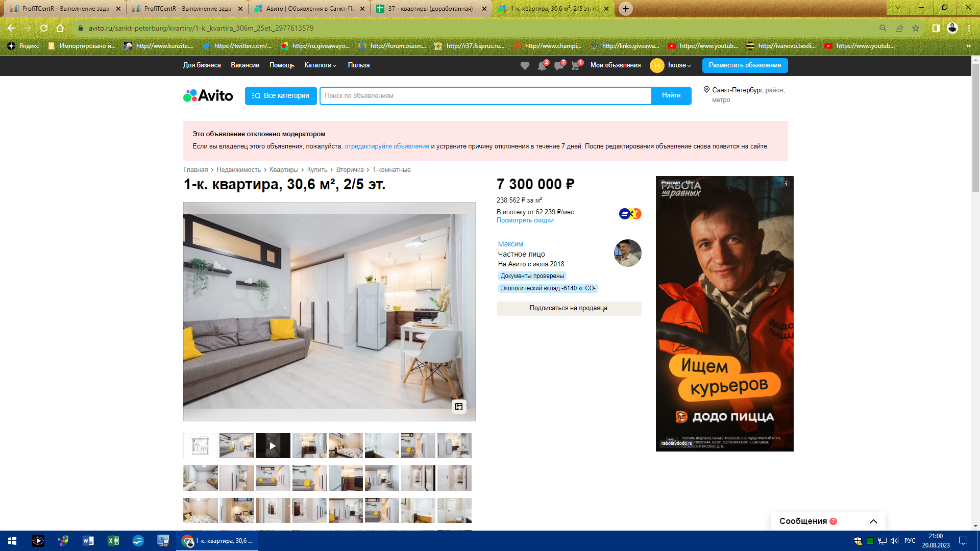980x551 pixels.
Task: Play the video thumbnail in the gallery
Action: 273,446
